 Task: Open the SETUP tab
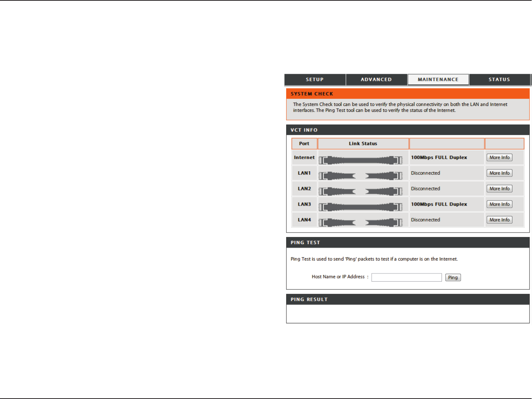(x=315, y=79)
